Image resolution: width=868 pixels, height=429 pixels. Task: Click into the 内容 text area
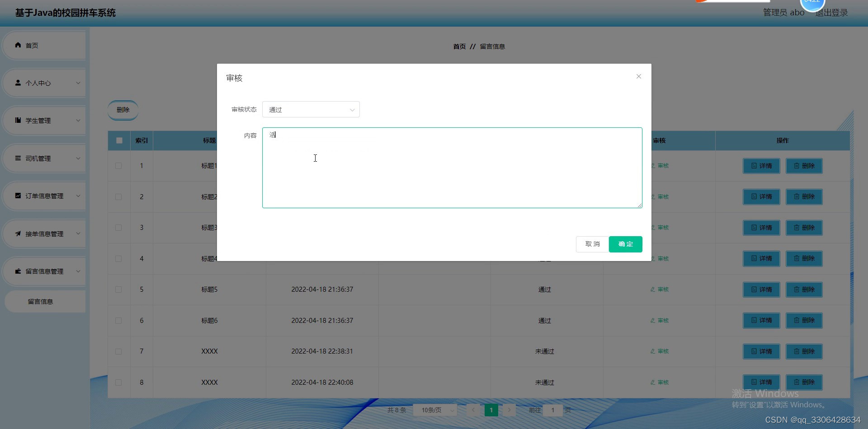(452, 168)
